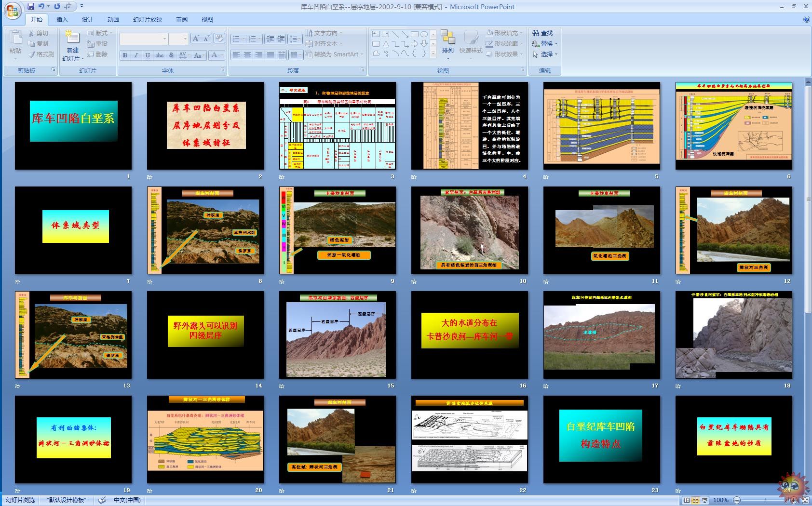Viewport: 812px width, 506px height.
Task: Click the zoom slider track
Action: pyautogui.click(x=765, y=500)
